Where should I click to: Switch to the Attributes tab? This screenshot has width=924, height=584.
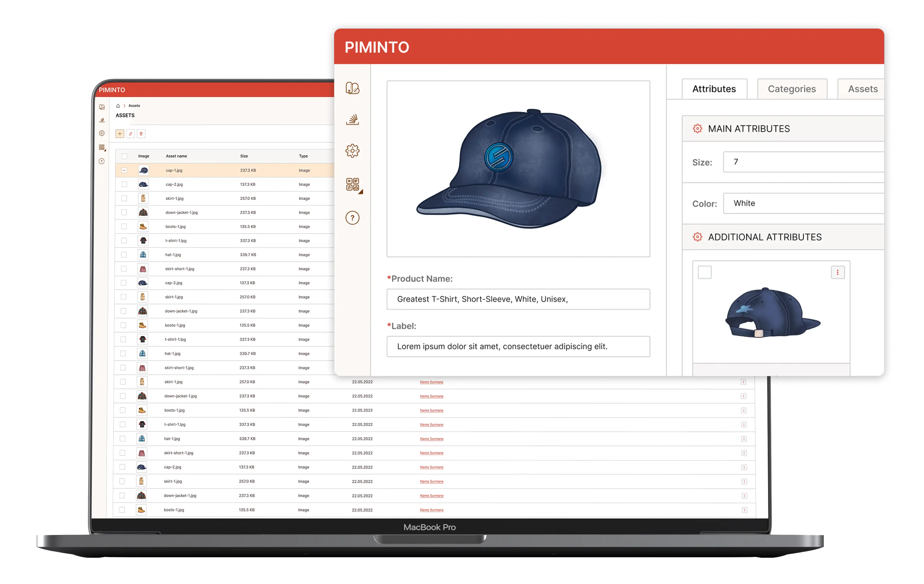[x=714, y=89]
